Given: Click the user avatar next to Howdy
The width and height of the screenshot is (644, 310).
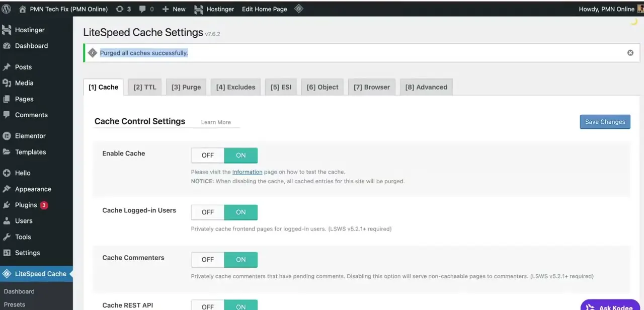Looking at the screenshot, I should click(x=640, y=9).
